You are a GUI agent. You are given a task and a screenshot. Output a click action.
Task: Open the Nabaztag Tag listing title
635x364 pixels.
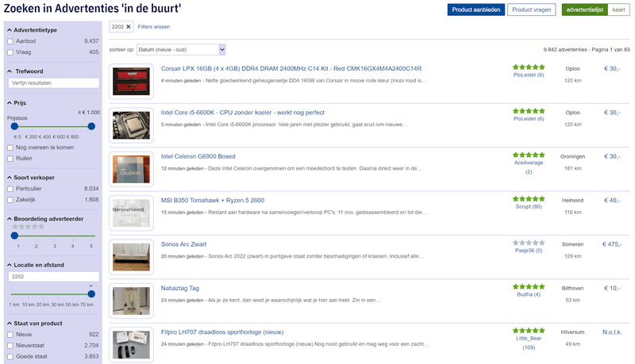click(180, 289)
